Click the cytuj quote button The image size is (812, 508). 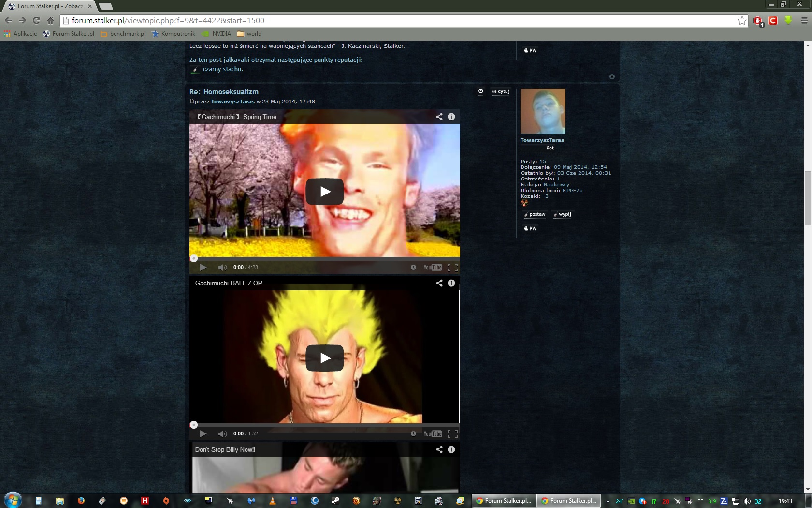pyautogui.click(x=501, y=91)
